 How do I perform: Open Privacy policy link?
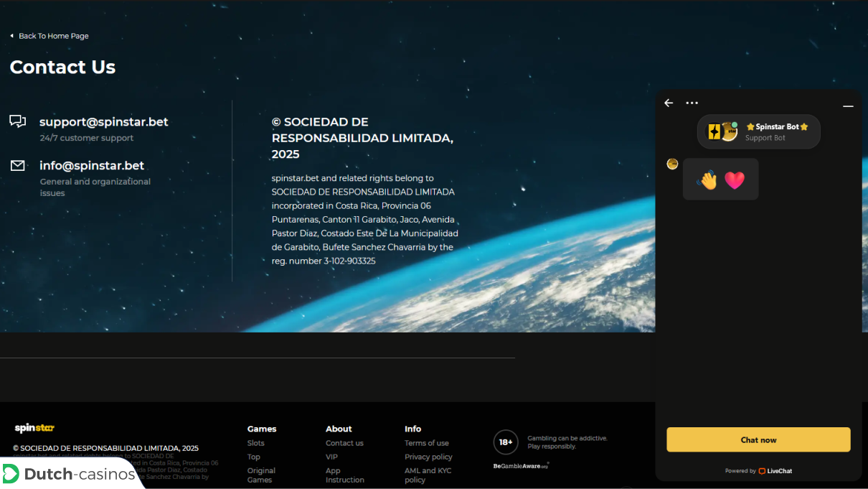coord(428,457)
